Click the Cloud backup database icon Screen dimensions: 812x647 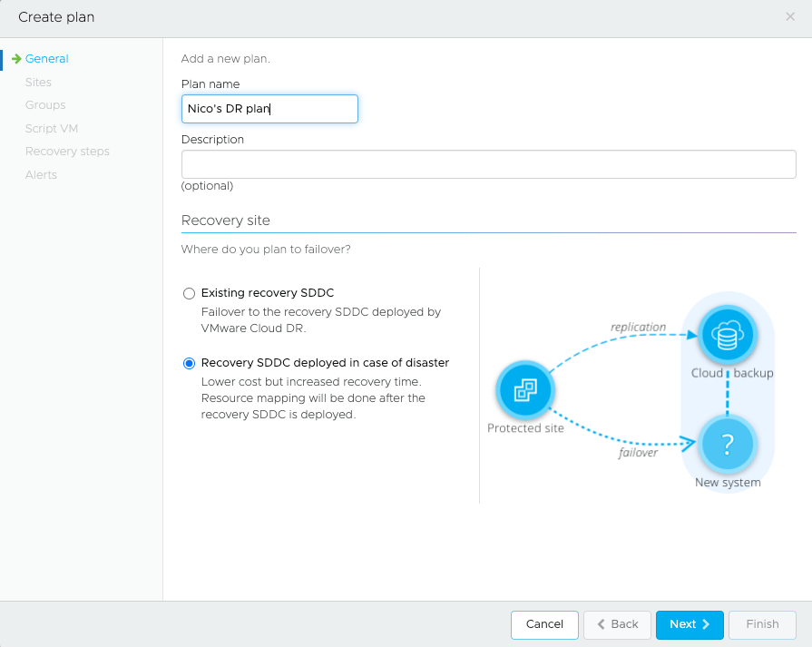(x=727, y=337)
